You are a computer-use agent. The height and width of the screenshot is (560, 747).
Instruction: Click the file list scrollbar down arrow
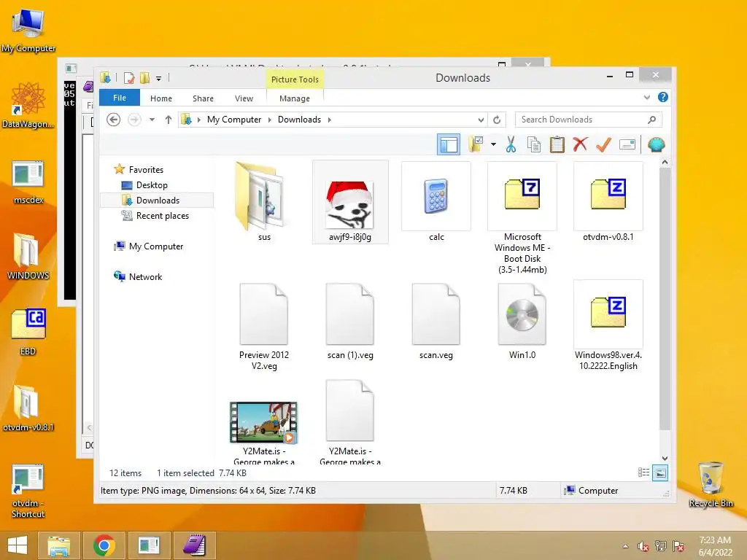pos(665,458)
